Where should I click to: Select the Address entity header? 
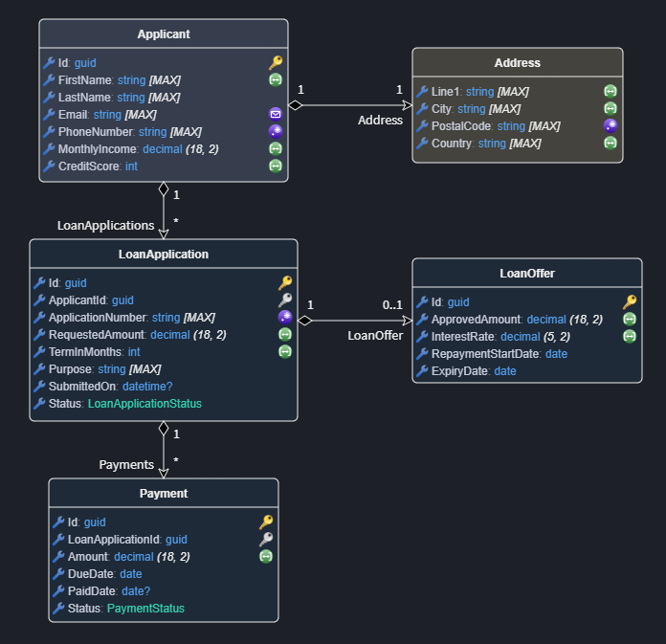point(518,63)
